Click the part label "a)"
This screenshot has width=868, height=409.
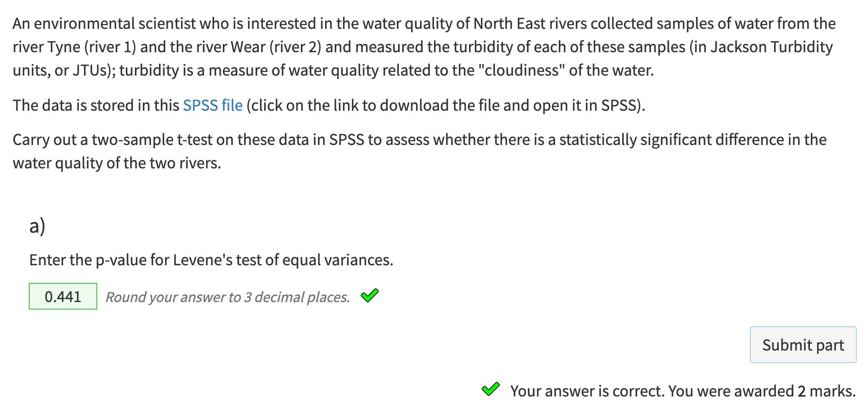(x=37, y=226)
